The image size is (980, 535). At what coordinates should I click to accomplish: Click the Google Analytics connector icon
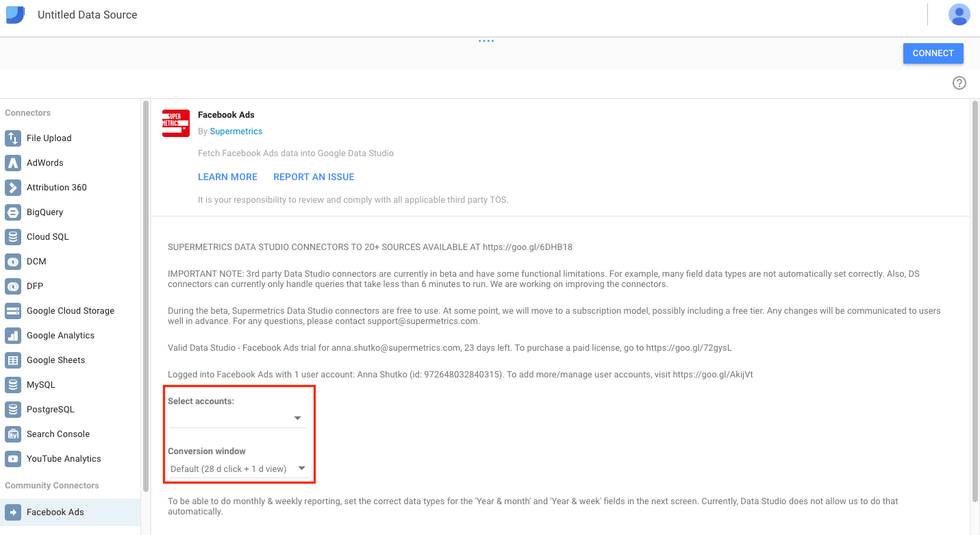click(x=13, y=336)
